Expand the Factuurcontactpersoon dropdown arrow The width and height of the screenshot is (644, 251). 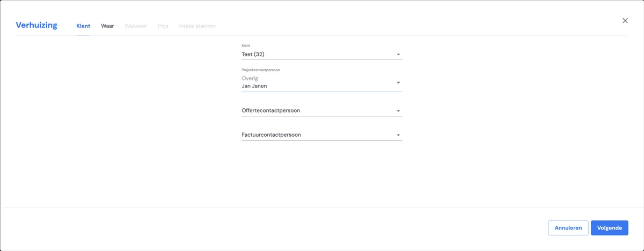(x=398, y=135)
